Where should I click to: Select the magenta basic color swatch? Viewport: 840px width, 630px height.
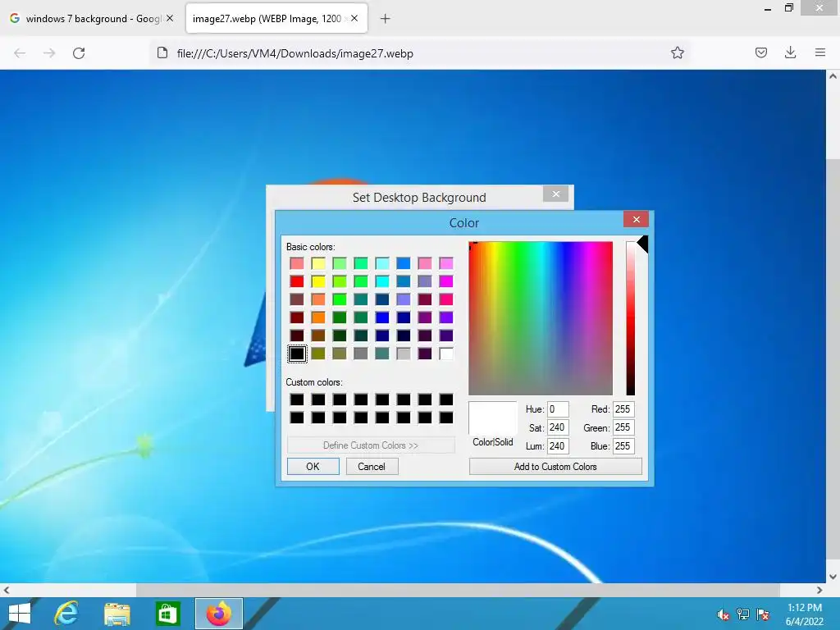click(x=446, y=281)
